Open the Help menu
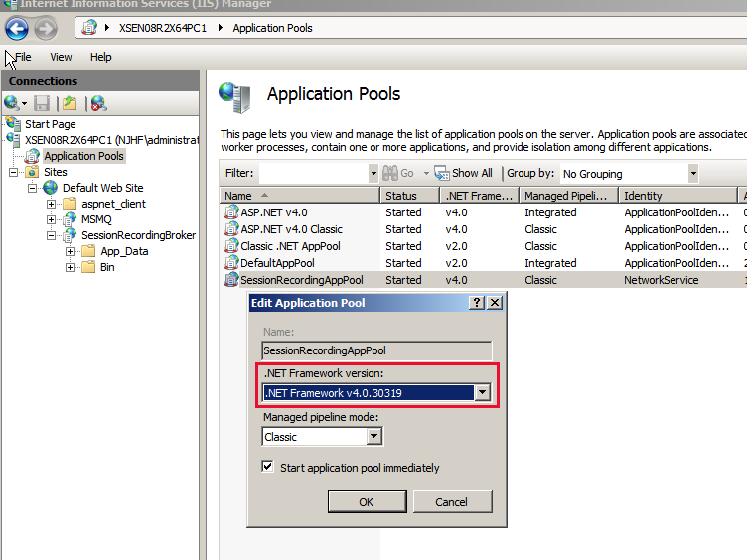This screenshot has width=747, height=560. (x=100, y=58)
